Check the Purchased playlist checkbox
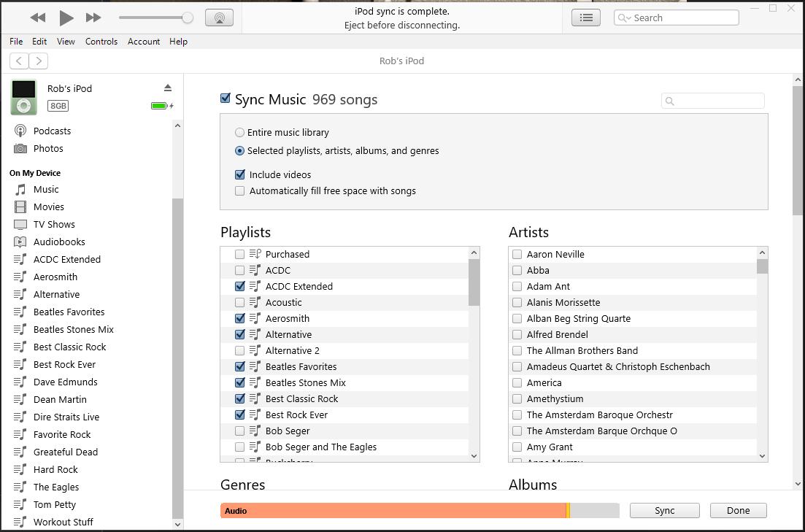The height and width of the screenshot is (532, 805). point(240,254)
